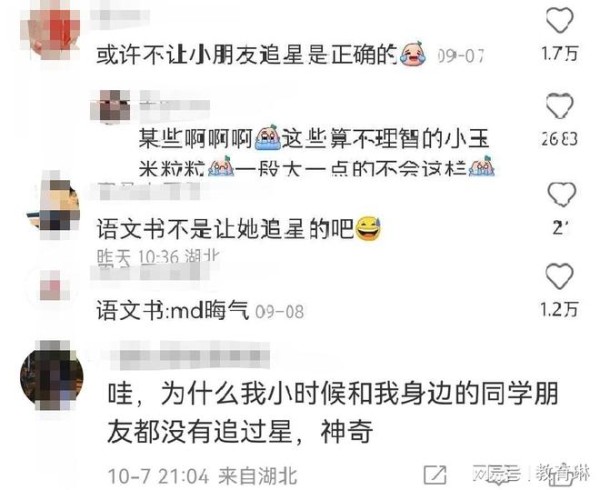
Task: Tap the 10-7 21:04 来自湖北 timestamp
Action: [x=202, y=476]
